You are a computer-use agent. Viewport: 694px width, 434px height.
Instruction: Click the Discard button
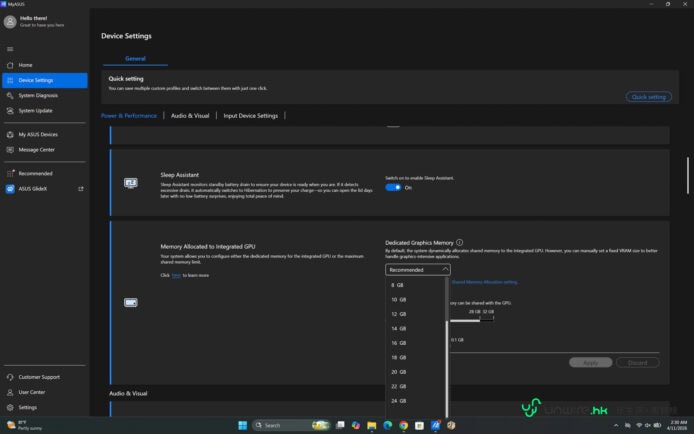[637, 363]
